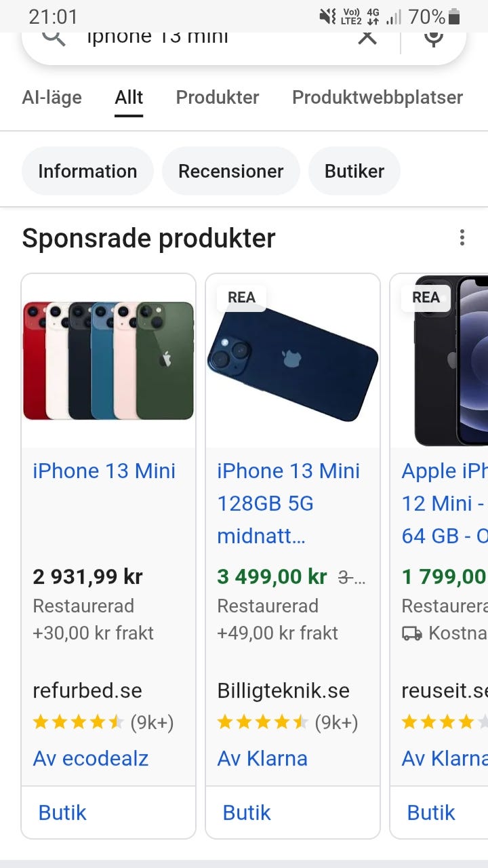Select the Recensioner filter chip
Viewport: 488px width, 868px height.
click(230, 171)
